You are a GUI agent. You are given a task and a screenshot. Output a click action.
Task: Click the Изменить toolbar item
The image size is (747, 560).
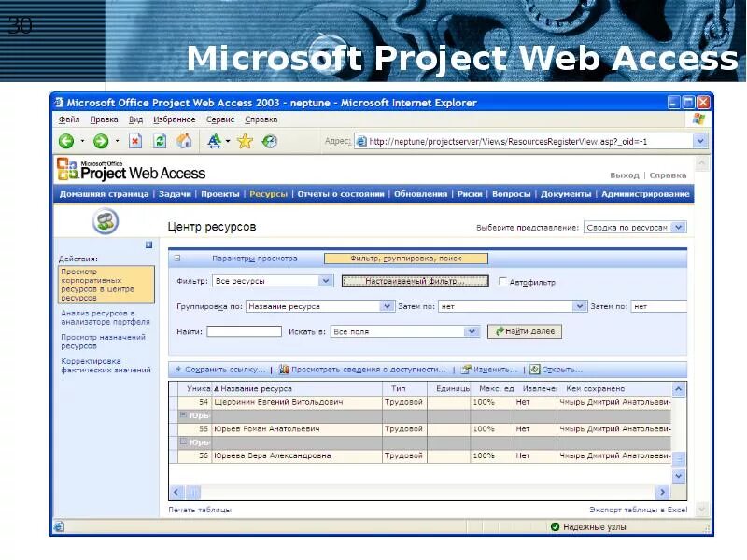pos(489,370)
